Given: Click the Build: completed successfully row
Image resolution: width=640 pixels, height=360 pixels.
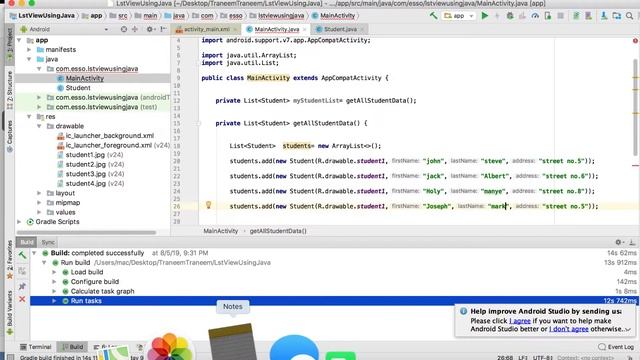Looking at the screenshot, I should pos(333,253).
